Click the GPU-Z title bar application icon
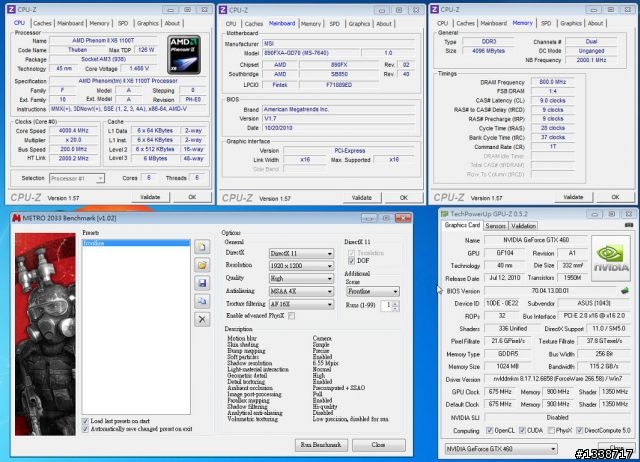Screen dimensions: 640x462 (x=444, y=214)
